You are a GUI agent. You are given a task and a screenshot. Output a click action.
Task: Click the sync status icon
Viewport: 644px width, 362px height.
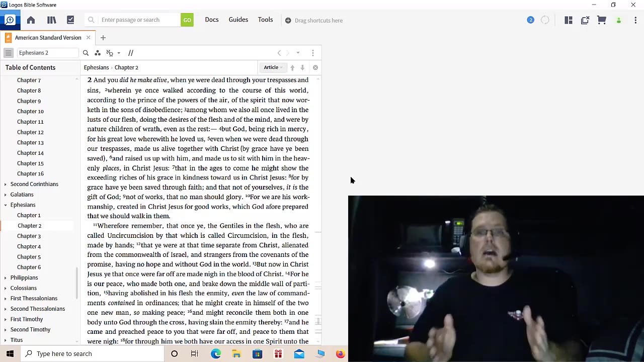point(545,20)
